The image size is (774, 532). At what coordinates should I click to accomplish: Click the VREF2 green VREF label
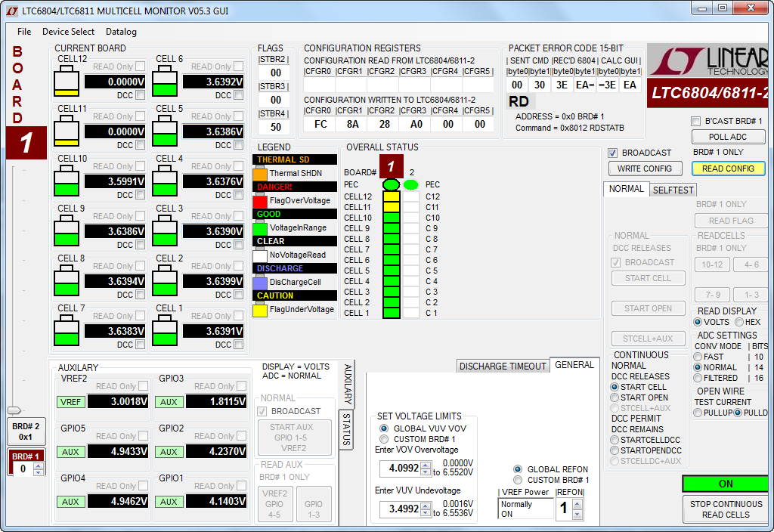click(x=70, y=402)
